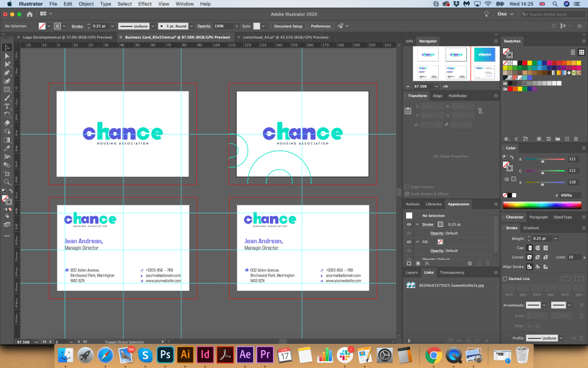Open the stroke Weight dropdown in Stroke panel

555,238
